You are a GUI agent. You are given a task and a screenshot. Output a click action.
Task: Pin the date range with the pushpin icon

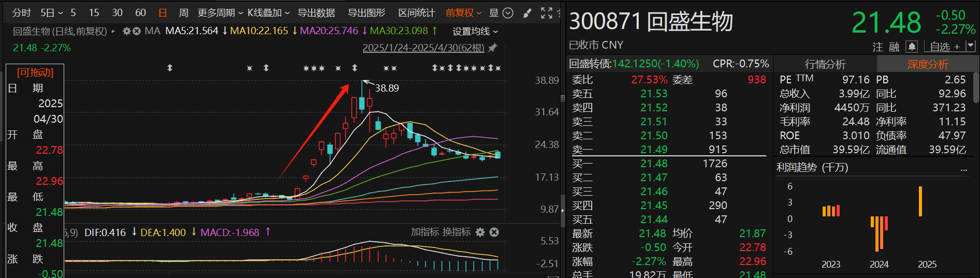[492, 48]
